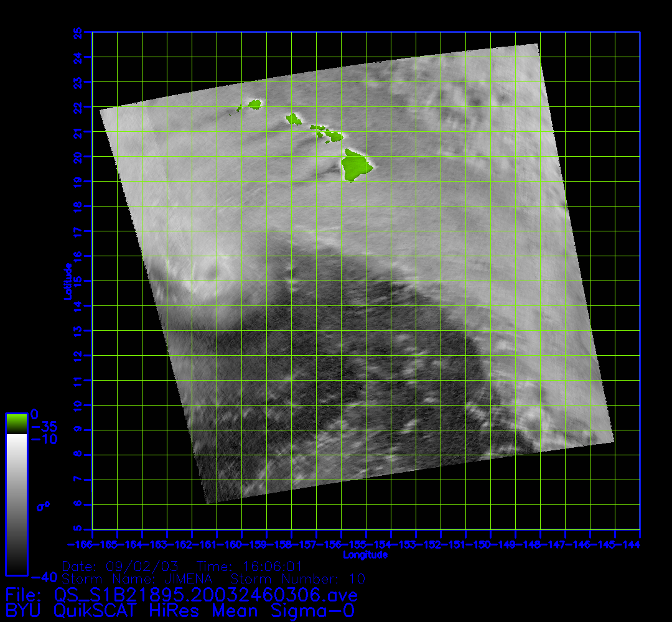Select the Maui island landmass
This screenshot has width=672, height=622.
333,135
